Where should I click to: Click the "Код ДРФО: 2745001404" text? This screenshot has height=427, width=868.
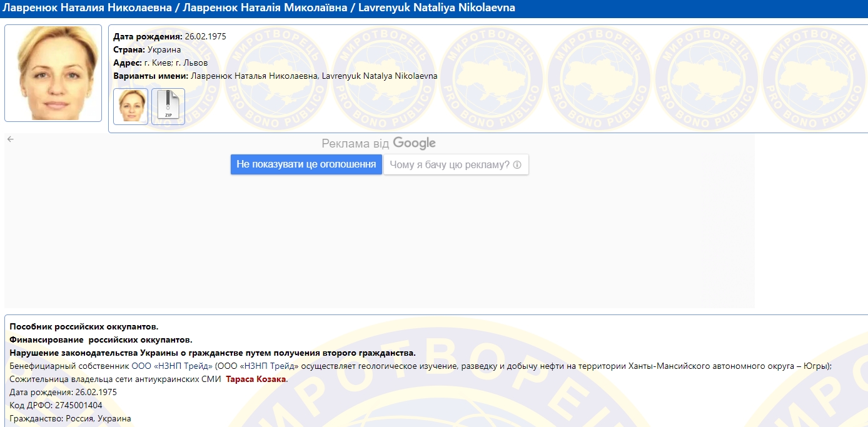pos(56,405)
